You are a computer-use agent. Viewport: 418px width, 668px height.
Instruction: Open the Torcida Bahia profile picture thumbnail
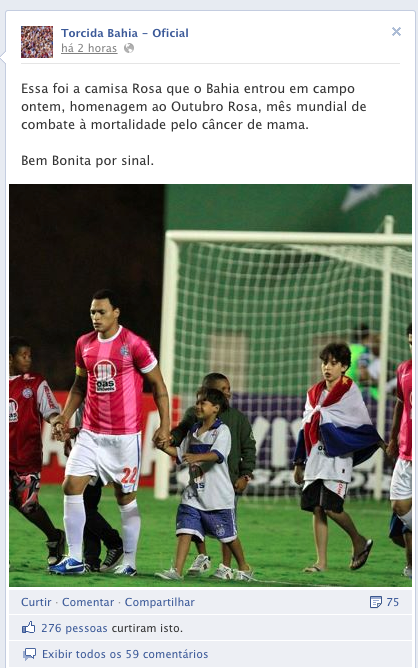[x=37, y=42]
